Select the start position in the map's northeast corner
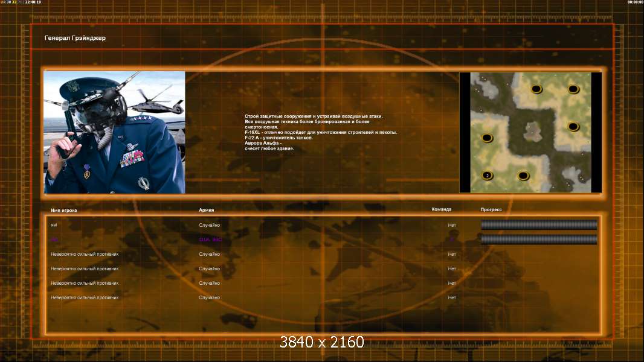The width and height of the screenshot is (644, 362). [573, 89]
